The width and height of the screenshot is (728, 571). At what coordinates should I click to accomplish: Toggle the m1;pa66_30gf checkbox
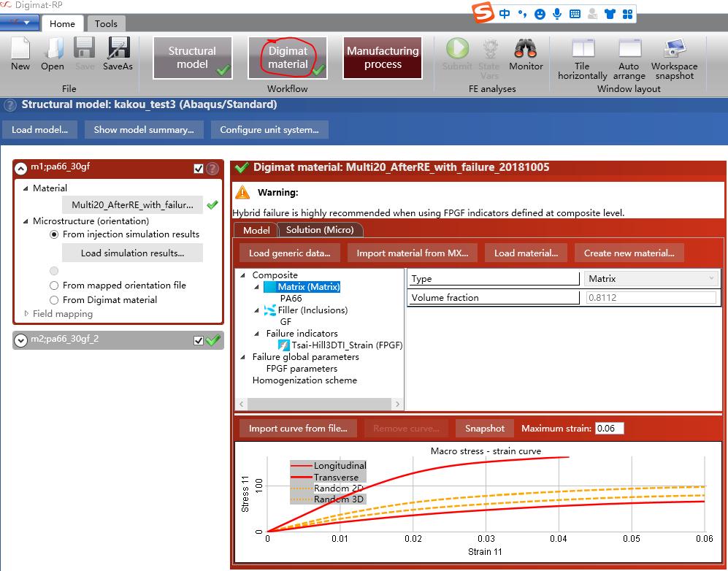click(199, 169)
